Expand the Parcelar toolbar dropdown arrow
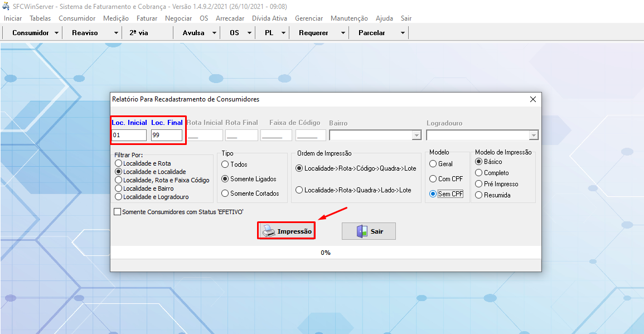644x334 pixels. click(403, 33)
